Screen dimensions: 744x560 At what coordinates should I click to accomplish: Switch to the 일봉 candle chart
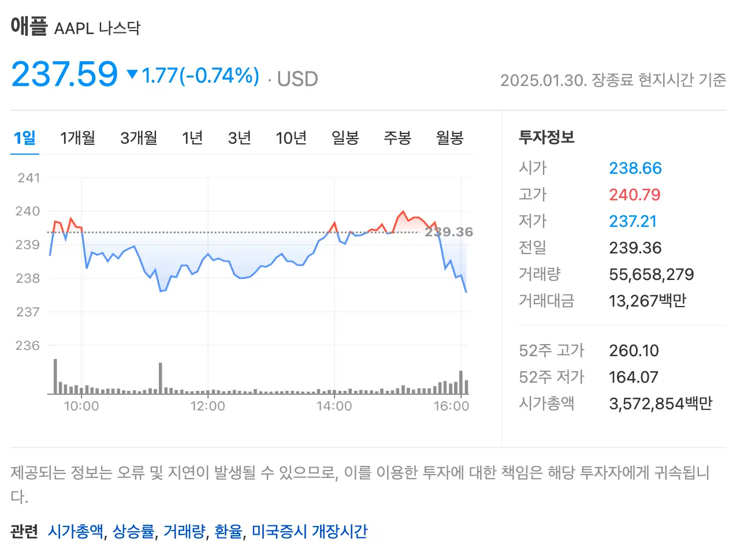tap(345, 138)
